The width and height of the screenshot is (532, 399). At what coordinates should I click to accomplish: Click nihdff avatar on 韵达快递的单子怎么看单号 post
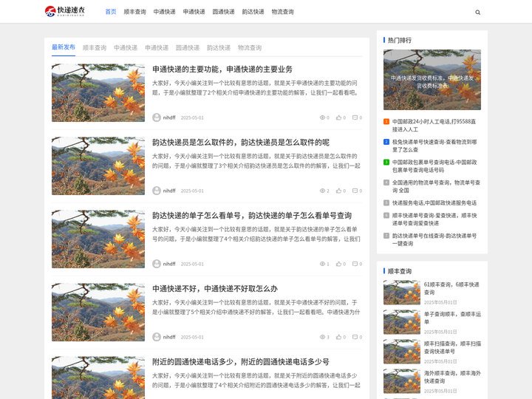(x=157, y=264)
